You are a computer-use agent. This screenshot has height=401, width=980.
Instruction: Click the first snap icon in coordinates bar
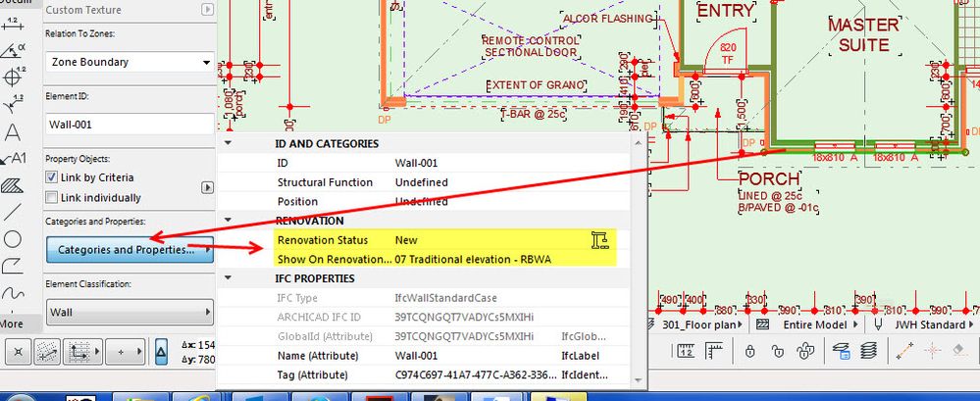[18, 351]
